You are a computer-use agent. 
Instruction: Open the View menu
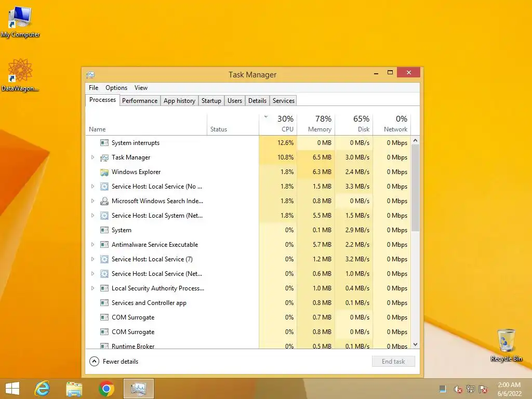pos(141,87)
